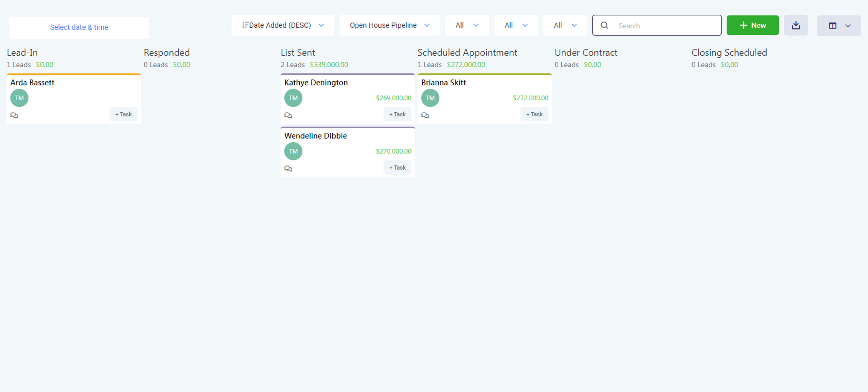868x392 pixels.
Task: Click the List Sent column header
Action: pyautogui.click(x=298, y=53)
